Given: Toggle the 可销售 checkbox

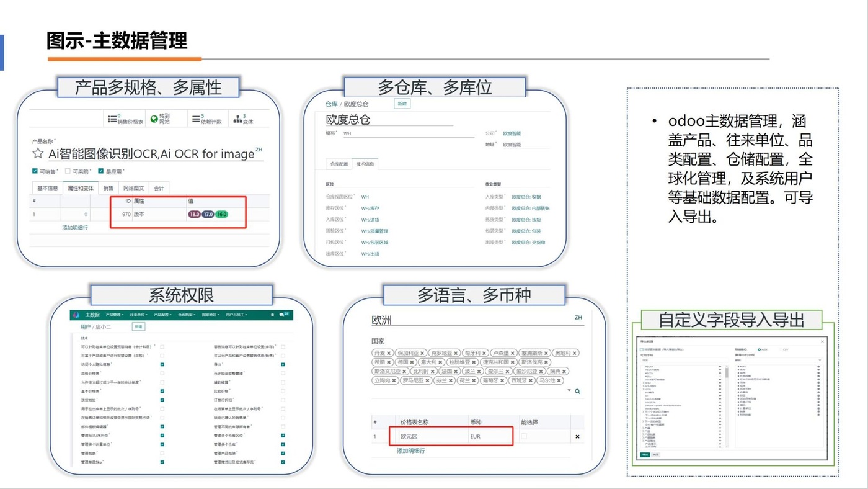Looking at the screenshot, I should (x=35, y=171).
